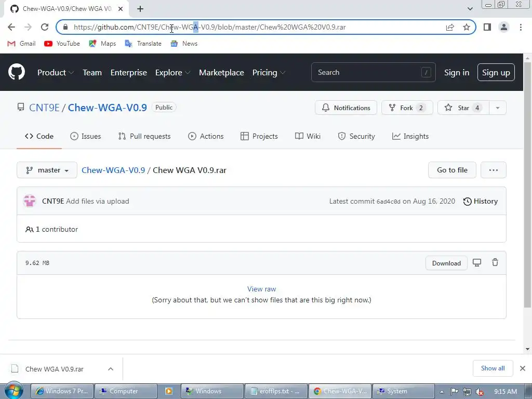Star the repository
This screenshot has width=532, height=399.
pos(463,108)
